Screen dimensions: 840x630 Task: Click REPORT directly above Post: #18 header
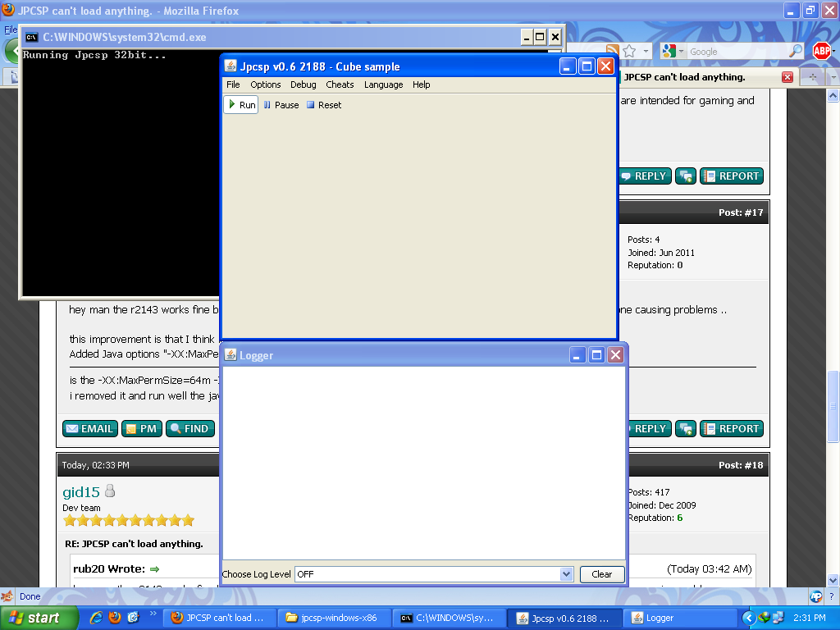tap(731, 428)
